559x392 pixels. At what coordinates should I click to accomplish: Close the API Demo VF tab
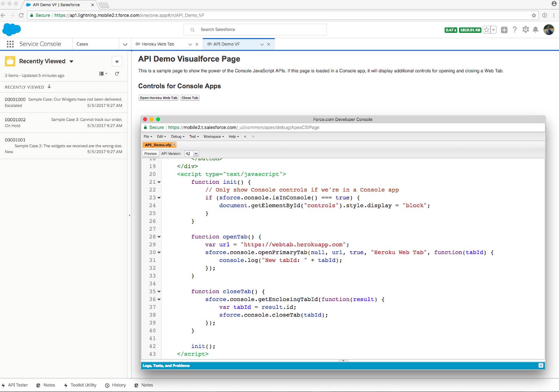pos(269,44)
